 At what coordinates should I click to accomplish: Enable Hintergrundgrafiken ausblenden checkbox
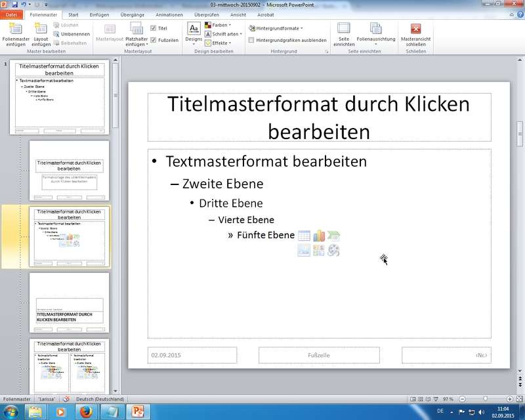(252, 40)
